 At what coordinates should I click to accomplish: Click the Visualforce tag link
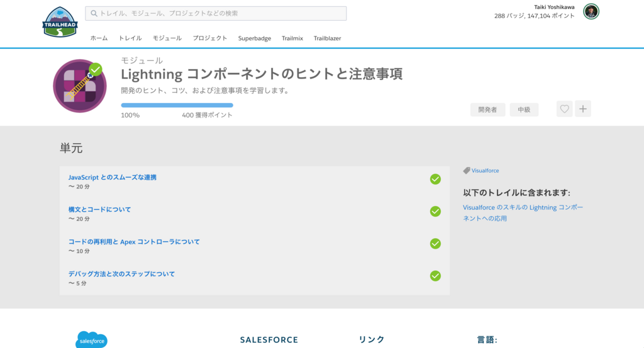(485, 170)
